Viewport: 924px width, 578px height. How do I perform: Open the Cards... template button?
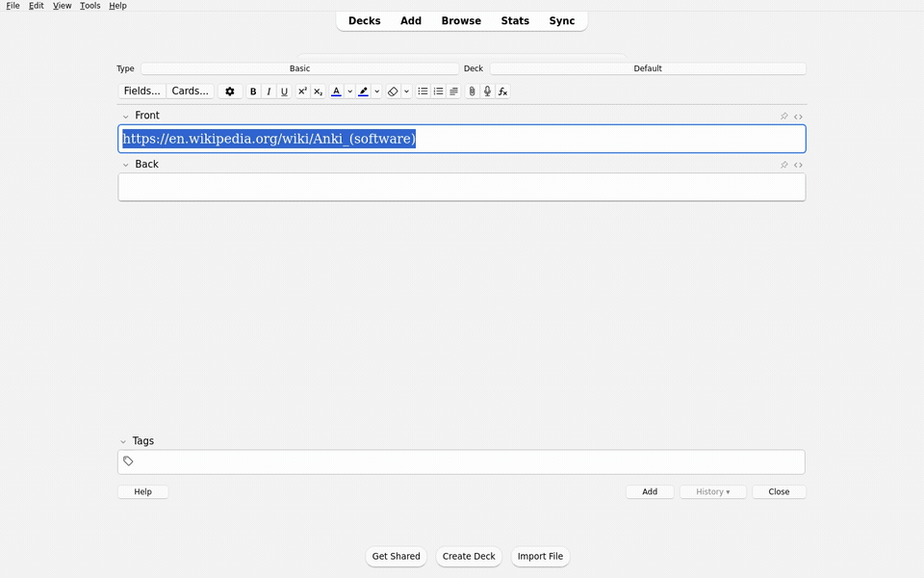[190, 92]
